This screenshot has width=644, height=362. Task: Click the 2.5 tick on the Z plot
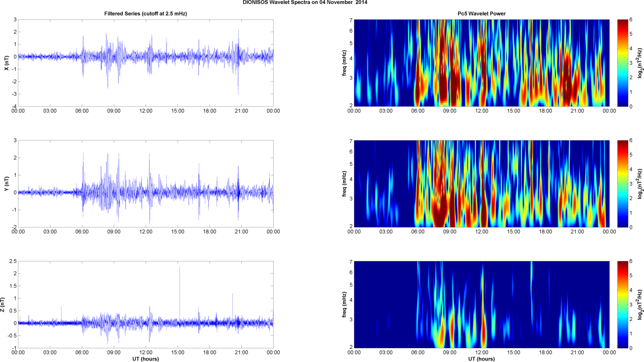(x=13, y=261)
